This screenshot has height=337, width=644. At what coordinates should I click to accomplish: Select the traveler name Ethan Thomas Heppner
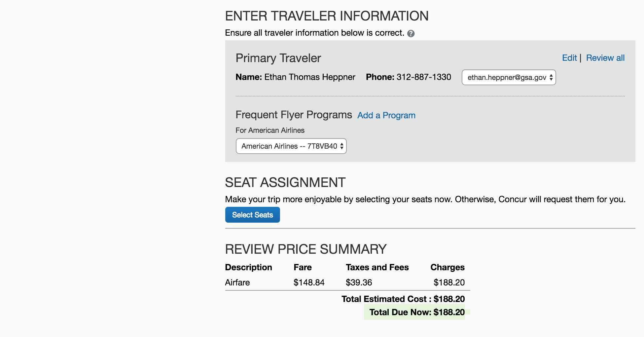[x=309, y=77]
